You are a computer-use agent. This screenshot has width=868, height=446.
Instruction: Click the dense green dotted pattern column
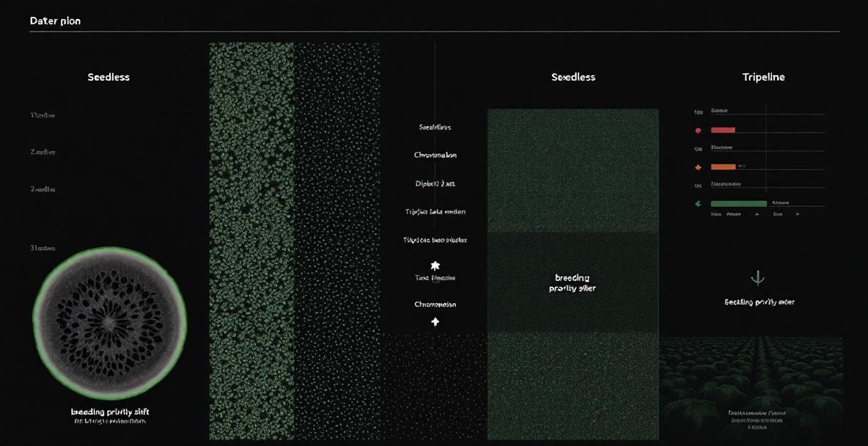click(251, 241)
